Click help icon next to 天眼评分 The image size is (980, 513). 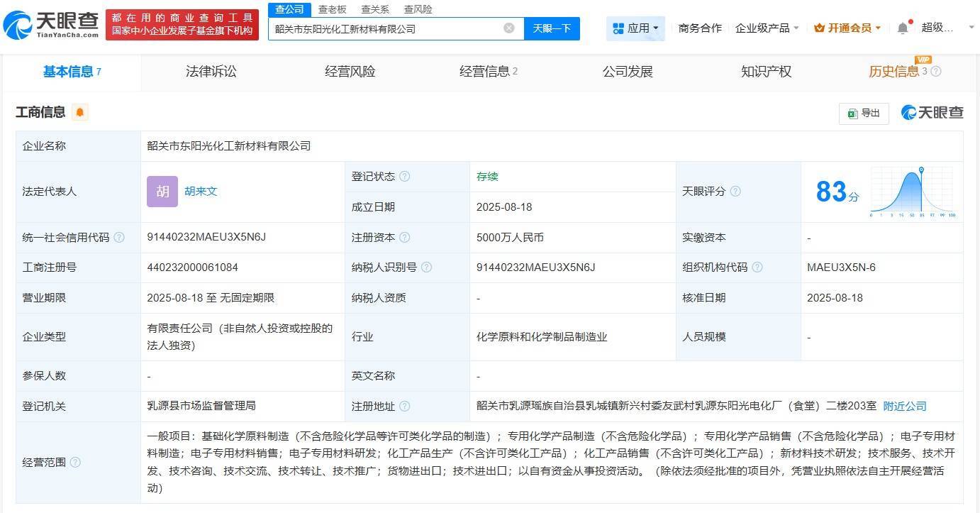pyautogui.click(x=735, y=192)
